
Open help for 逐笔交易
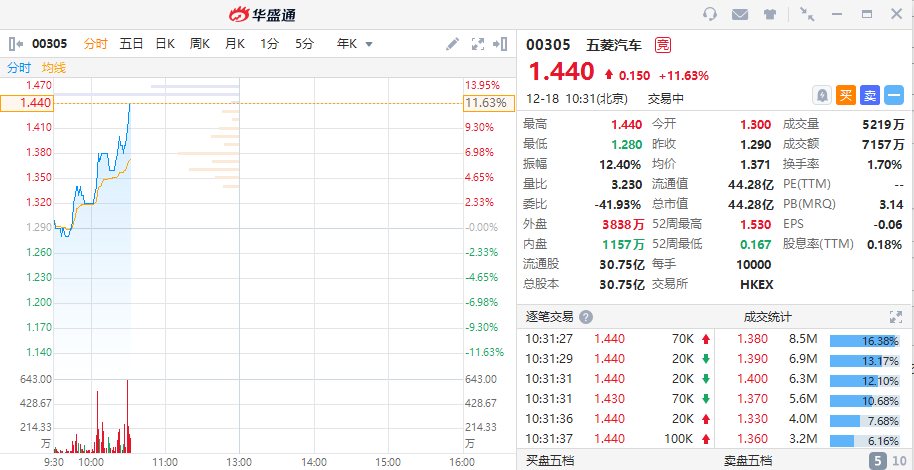(x=586, y=317)
